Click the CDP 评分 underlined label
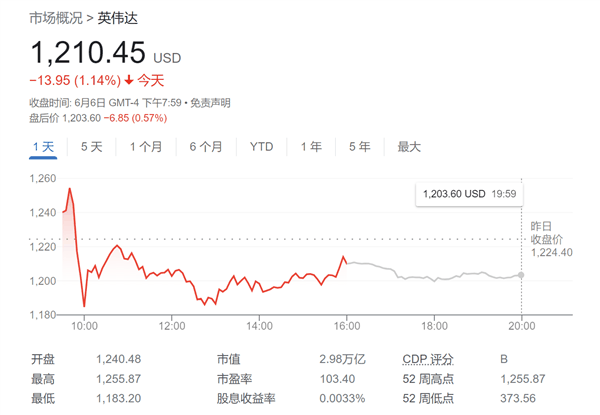 tap(427, 359)
